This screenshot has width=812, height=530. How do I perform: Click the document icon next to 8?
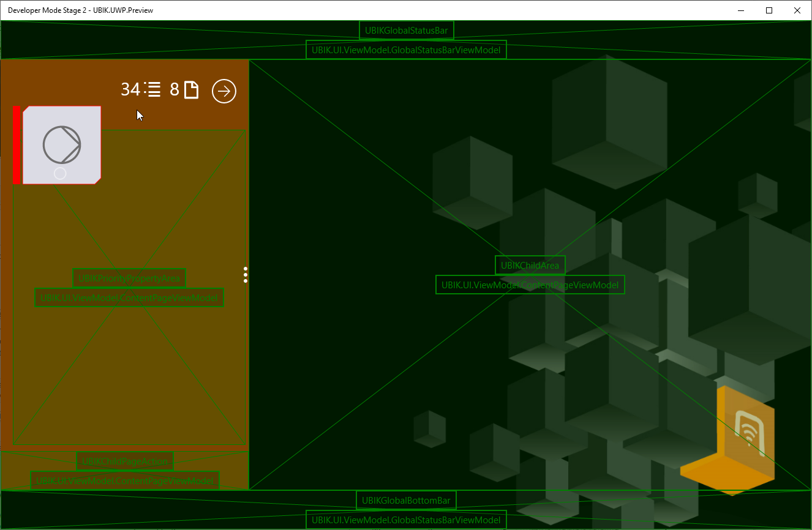(x=192, y=90)
